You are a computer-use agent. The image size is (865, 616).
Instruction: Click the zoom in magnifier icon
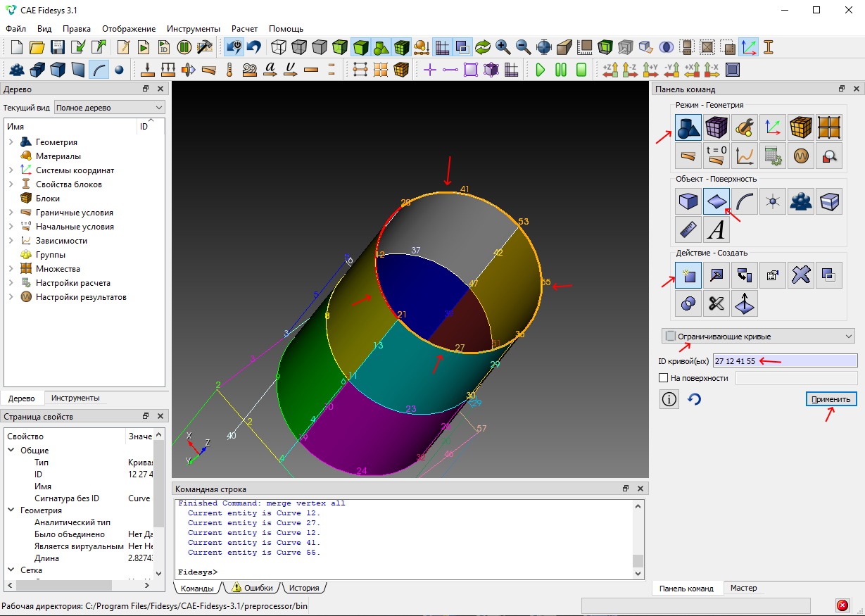tap(503, 47)
